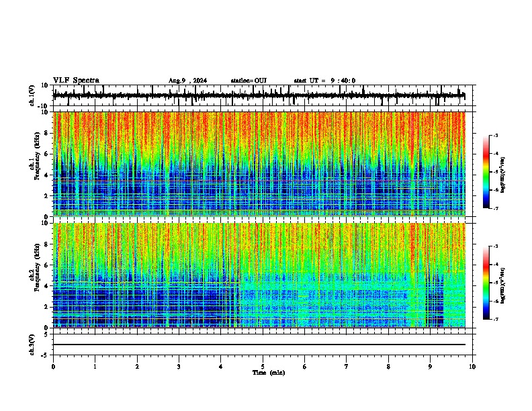
Task: Click the ch.1 colorbar "log(PSD)(V²/Hz)" label
Action: [503, 175]
